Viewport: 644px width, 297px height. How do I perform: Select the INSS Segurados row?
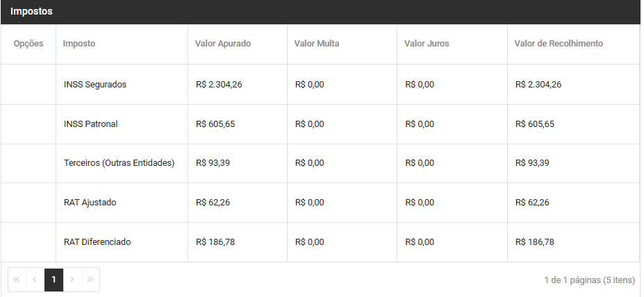(95, 85)
